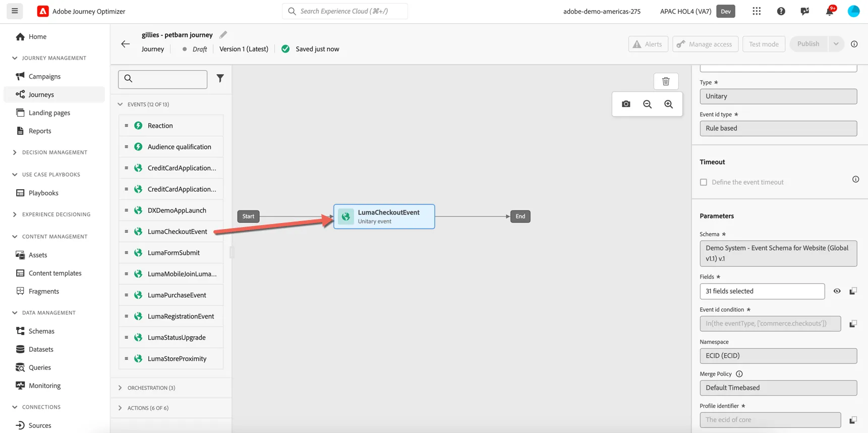Select LumaStatusUpgrade in events list
Viewport: 868px width, 433px height.
coord(171,338)
